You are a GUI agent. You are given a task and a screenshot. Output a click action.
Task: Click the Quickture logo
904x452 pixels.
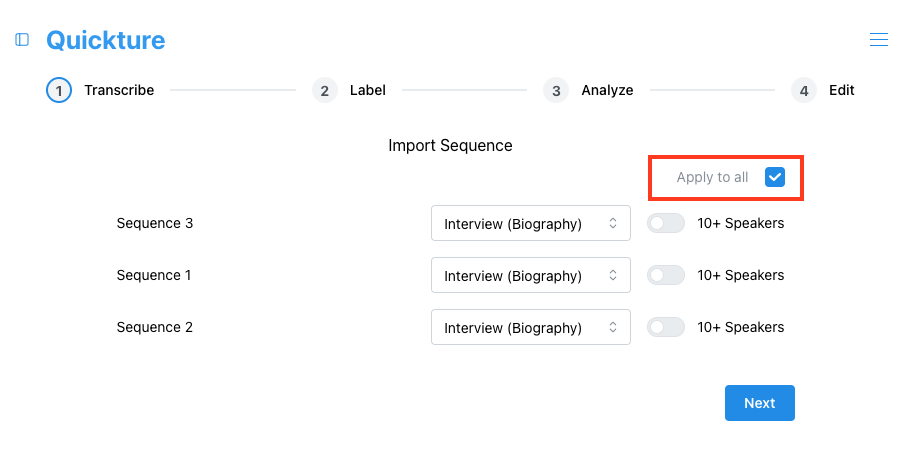click(106, 40)
